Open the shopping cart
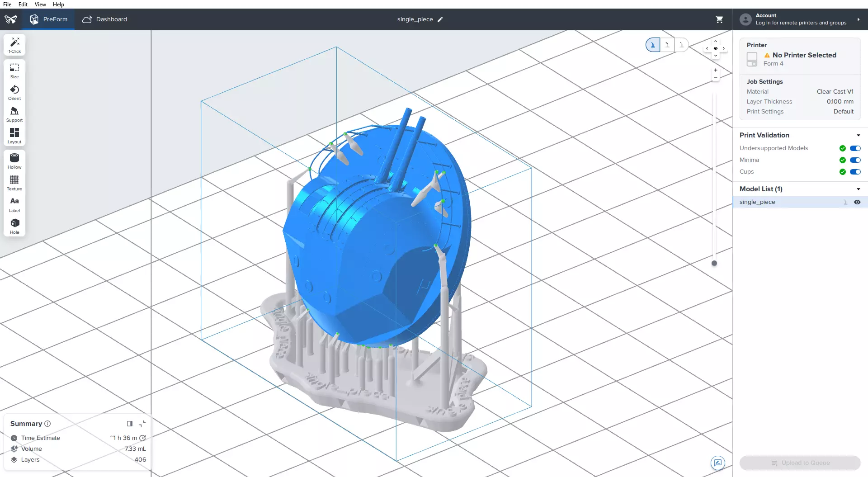The height and width of the screenshot is (477, 868). [x=719, y=19]
